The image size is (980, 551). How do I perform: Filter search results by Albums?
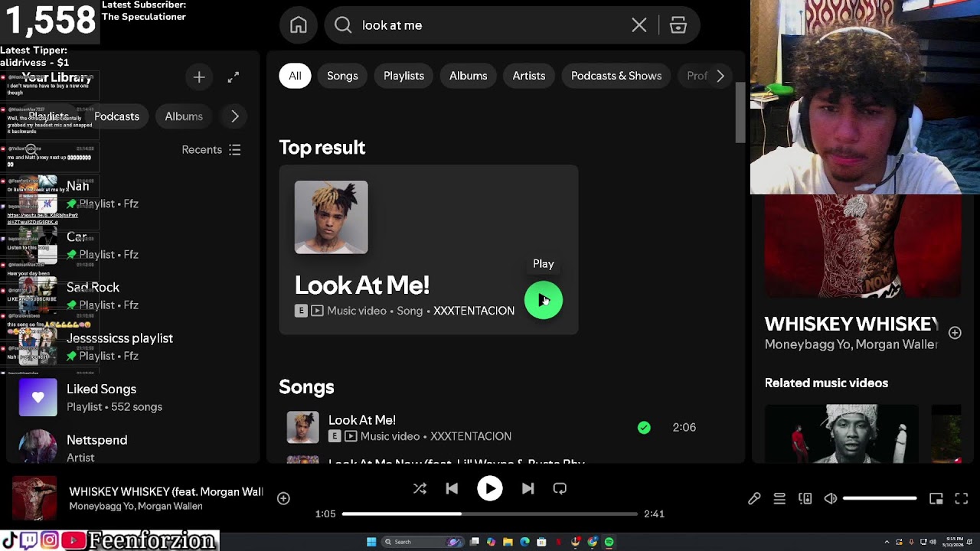[x=468, y=76]
